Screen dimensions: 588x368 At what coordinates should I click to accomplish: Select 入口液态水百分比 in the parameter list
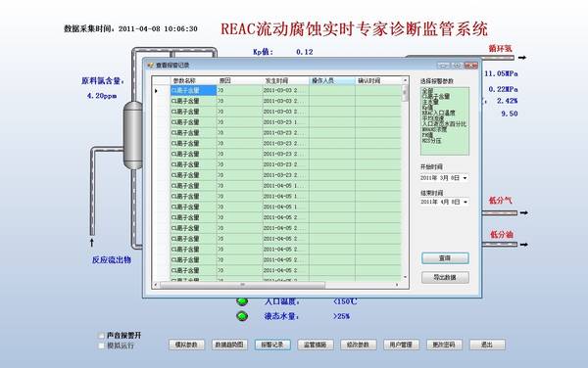coord(444,124)
